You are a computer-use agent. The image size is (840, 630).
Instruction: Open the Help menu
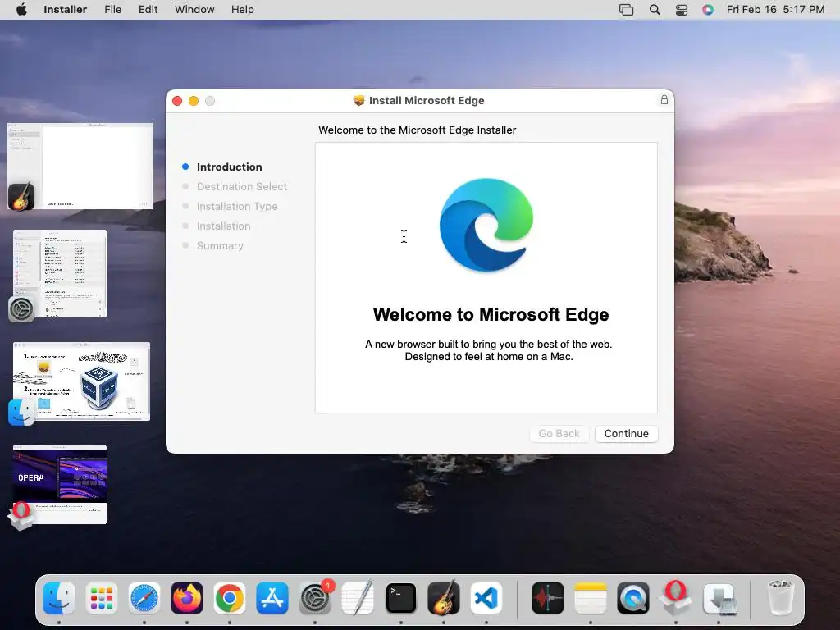pyautogui.click(x=242, y=10)
